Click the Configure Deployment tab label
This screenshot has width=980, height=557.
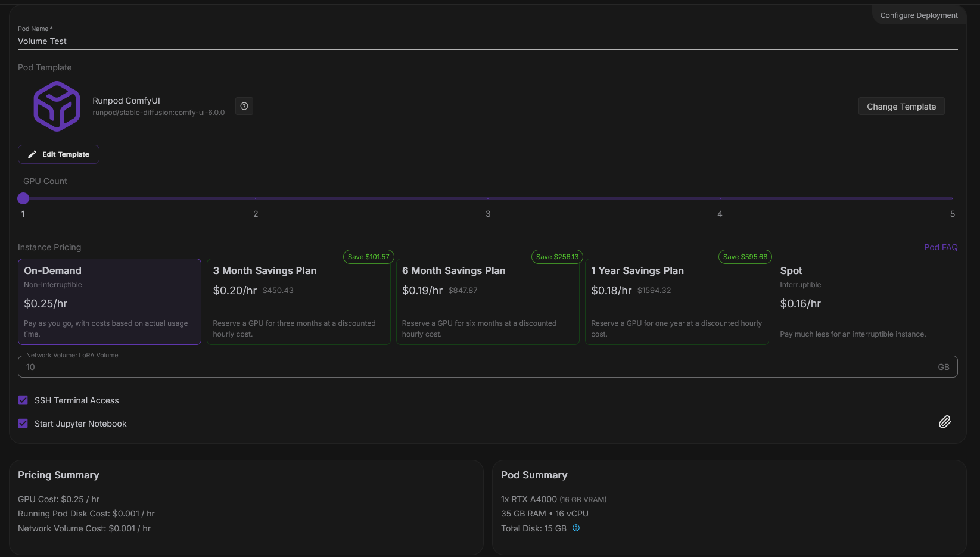[919, 15]
